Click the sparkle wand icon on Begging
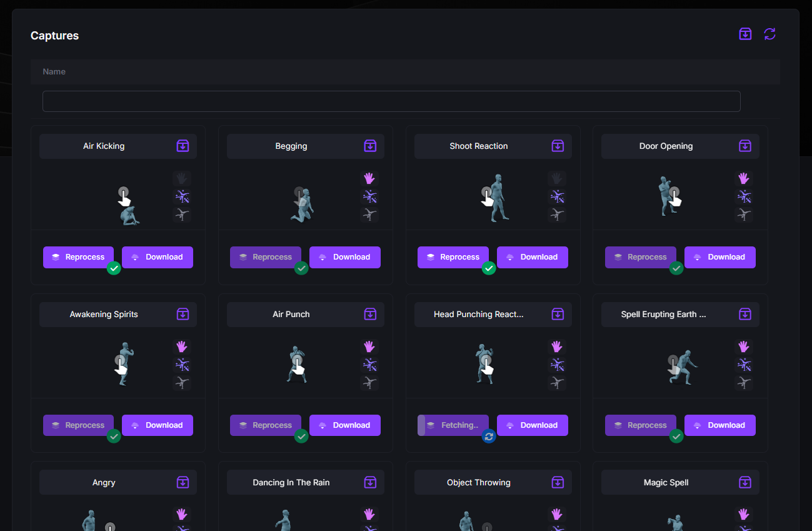The width and height of the screenshot is (812, 531). pos(369,196)
